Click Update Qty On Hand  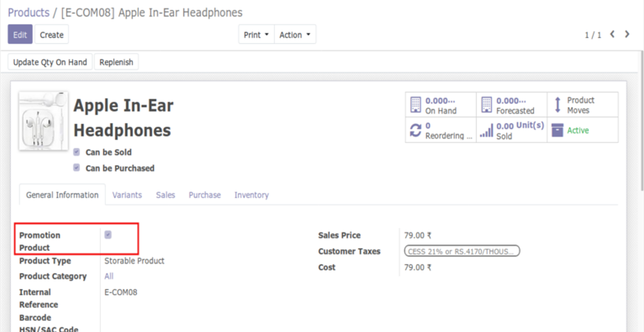click(x=50, y=62)
